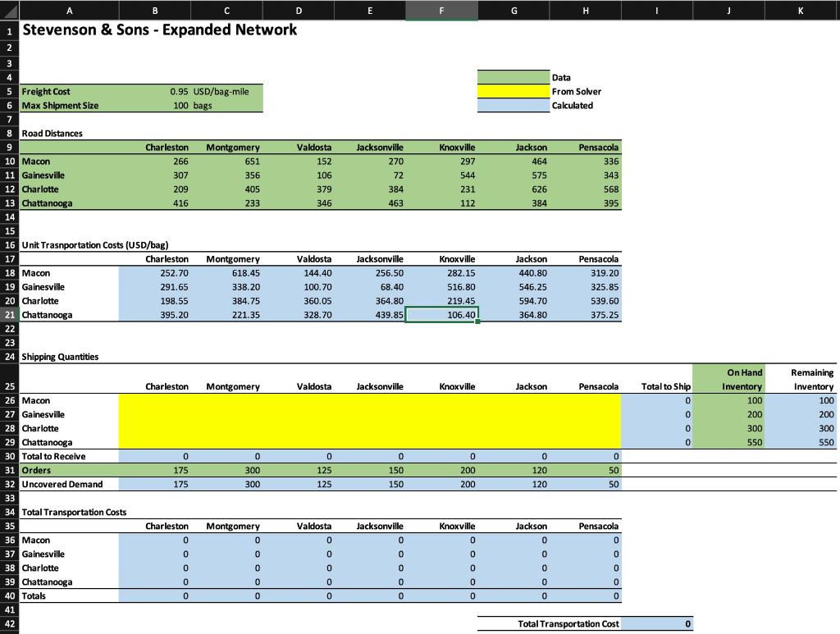Click the select-all triangle corner icon
This screenshot has width=840, height=634.
point(7,10)
